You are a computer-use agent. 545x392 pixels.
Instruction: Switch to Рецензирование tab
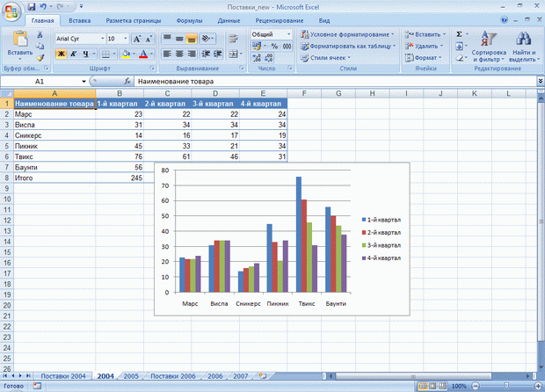pyautogui.click(x=280, y=20)
